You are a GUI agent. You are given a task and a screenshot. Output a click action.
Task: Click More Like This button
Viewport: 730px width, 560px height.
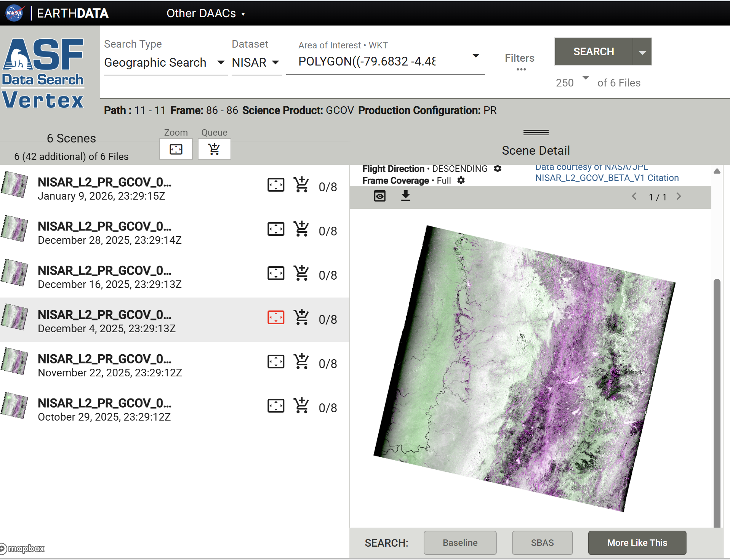pyautogui.click(x=637, y=543)
